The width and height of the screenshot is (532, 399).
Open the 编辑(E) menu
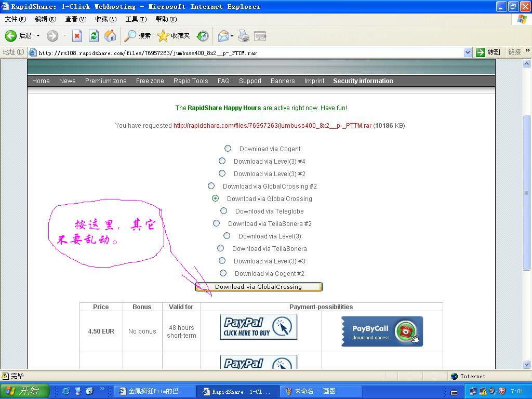click(46, 19)
